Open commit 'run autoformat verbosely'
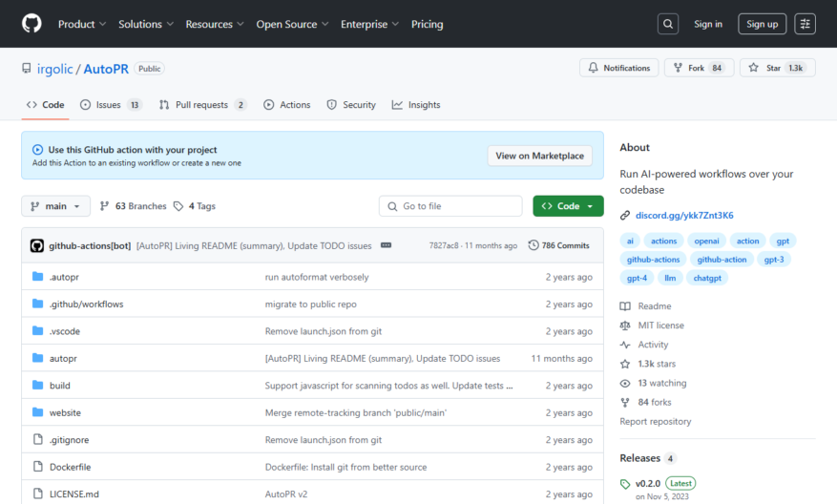This screenshot has height=504, width=837. [x=317, y=277]
